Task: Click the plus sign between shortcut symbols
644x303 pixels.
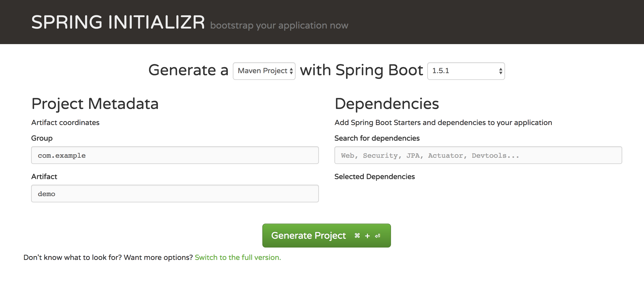Action: (367, 236)
